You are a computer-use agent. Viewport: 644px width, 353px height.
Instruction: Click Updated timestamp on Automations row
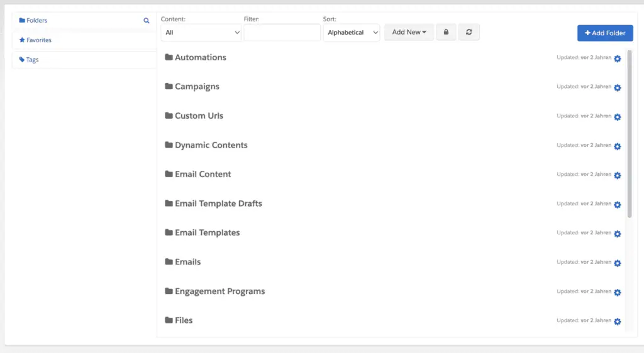[584, 57]
